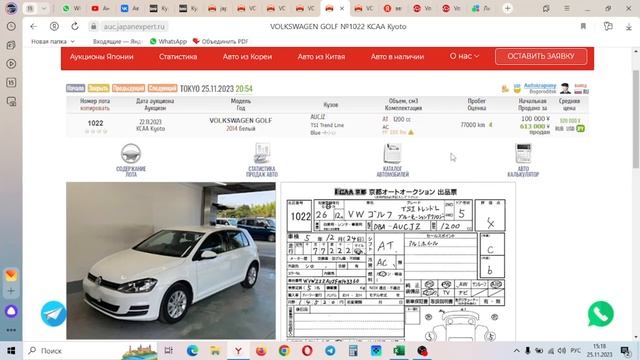
Task: Open Google Chrome from the taskbar
Action: 284,351
